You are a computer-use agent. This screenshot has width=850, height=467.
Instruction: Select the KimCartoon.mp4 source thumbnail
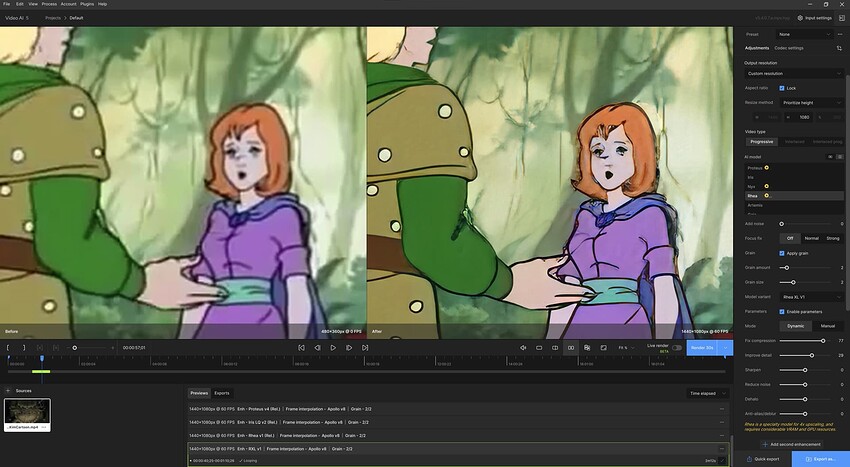click(27, 415)
